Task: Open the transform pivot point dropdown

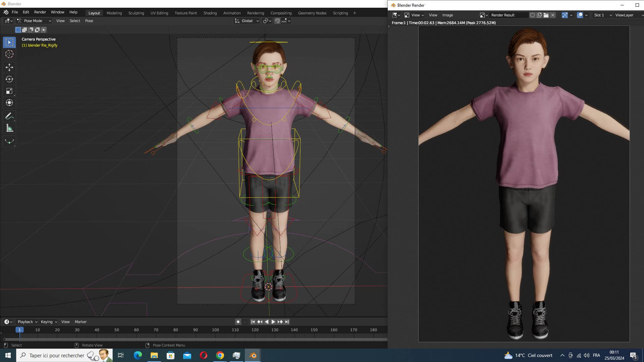Action: 267,21
